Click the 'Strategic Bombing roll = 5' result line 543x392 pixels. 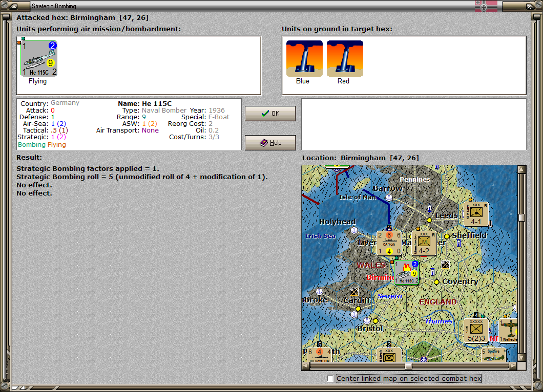[142, 177]
